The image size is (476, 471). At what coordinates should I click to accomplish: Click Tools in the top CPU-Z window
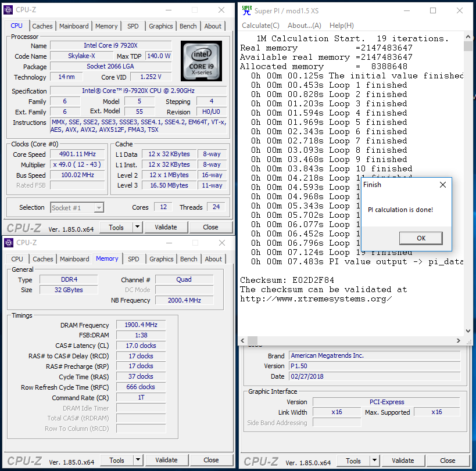pyautogui.click(x=116, y=227)
